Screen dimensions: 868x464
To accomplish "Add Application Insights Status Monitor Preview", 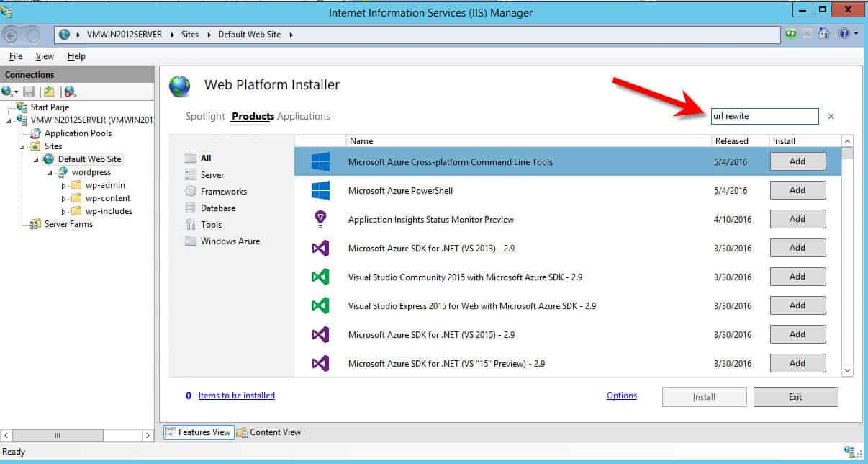I will pos(797,219).
